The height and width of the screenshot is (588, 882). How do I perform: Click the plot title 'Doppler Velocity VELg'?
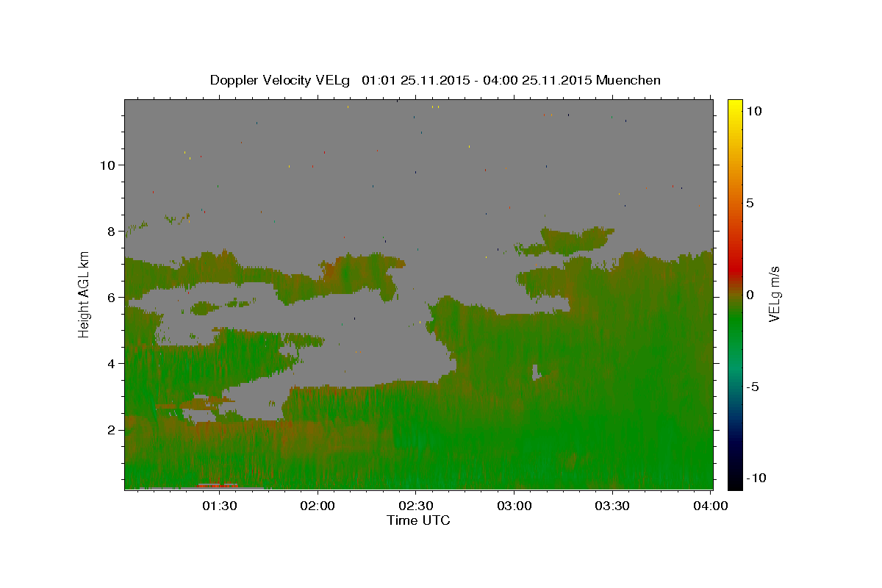click(280, 80)
